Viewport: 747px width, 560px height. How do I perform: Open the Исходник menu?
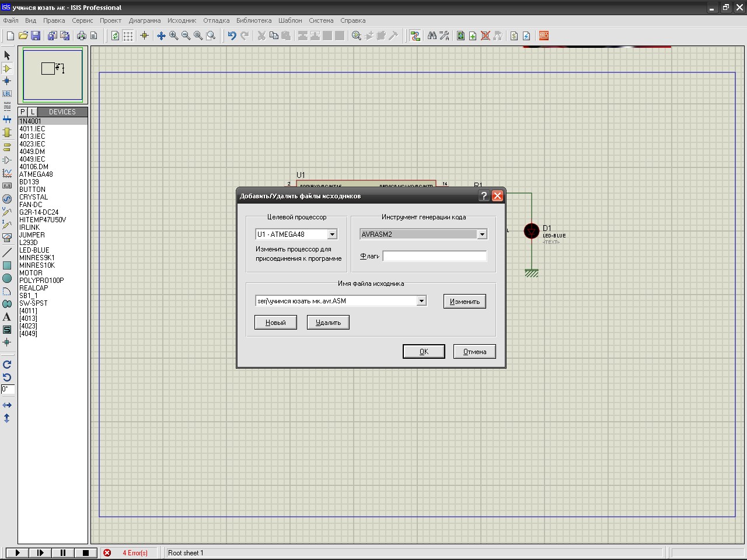click(181, 20)
